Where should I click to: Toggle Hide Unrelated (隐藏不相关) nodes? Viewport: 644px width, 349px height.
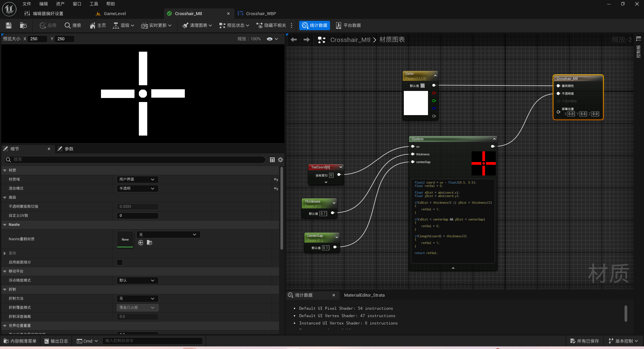(x=271, y=26)
